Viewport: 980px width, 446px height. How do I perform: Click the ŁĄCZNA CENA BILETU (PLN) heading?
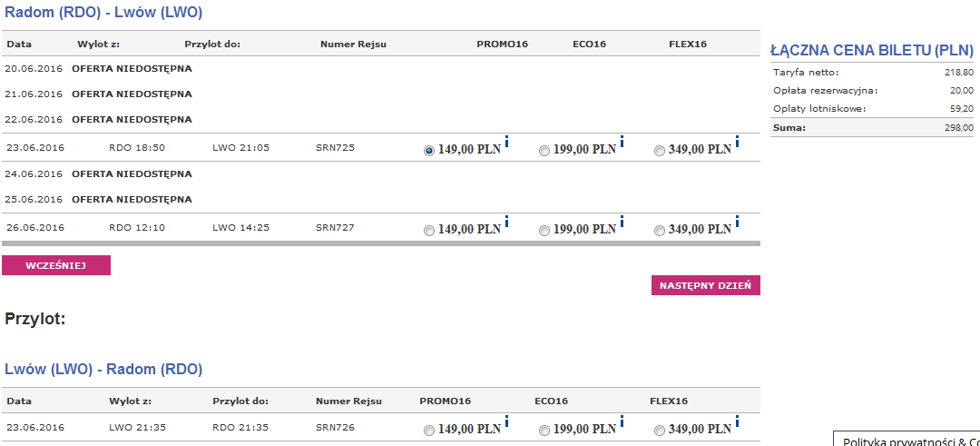(872, 50)
